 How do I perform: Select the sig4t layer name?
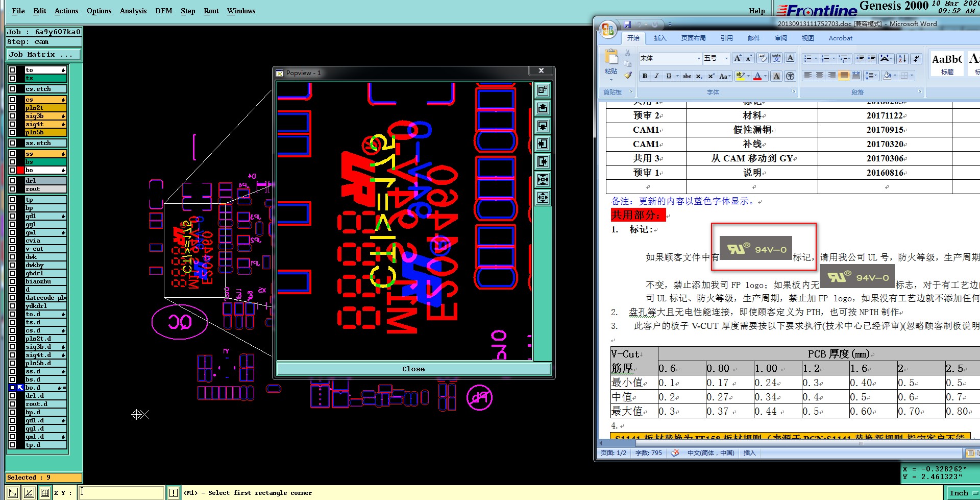(45, 124)
